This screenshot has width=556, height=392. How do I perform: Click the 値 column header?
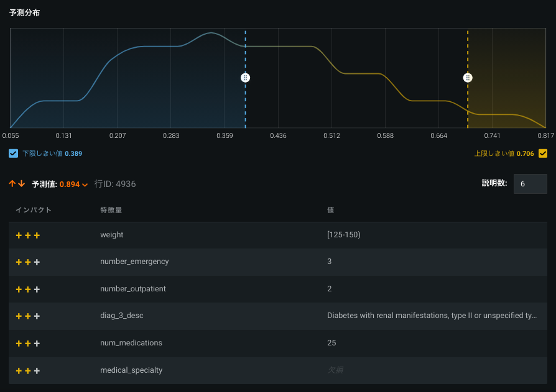(x=331, y=210)
